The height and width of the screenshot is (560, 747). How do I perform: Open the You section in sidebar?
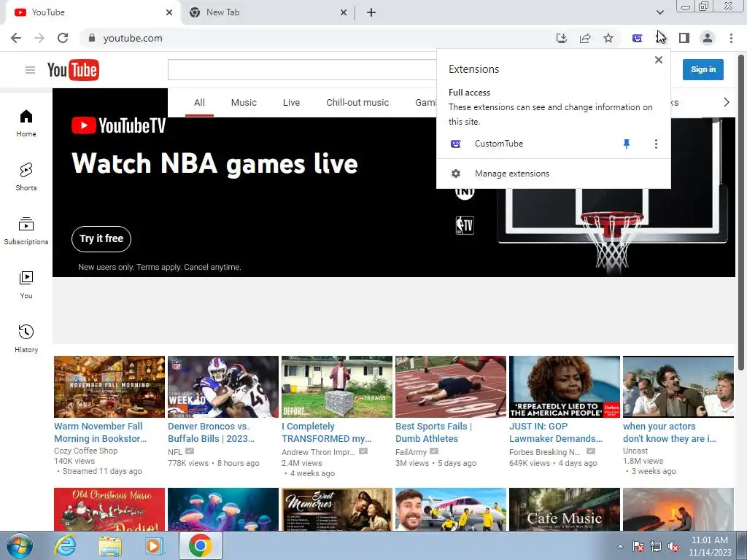[26, 285]
